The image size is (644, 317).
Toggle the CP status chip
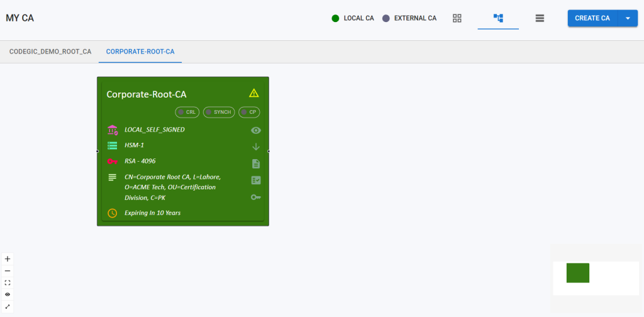click(250, 112)
